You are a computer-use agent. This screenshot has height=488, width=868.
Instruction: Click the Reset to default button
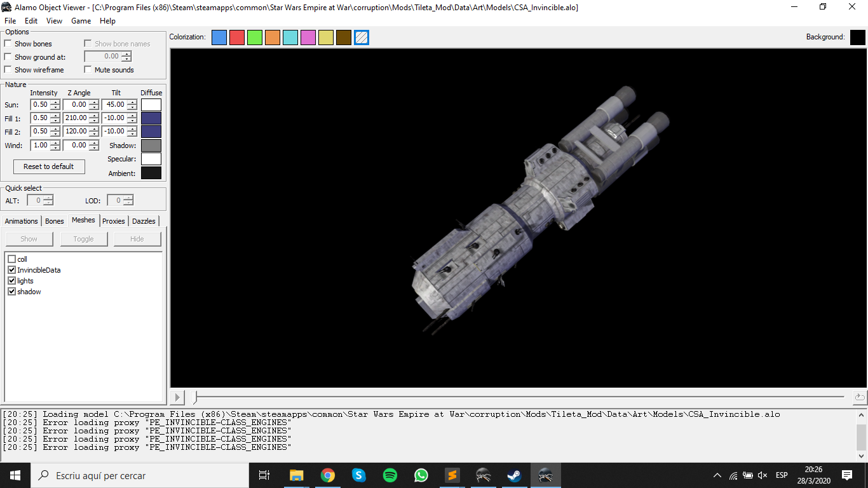[x=49, y=166]
